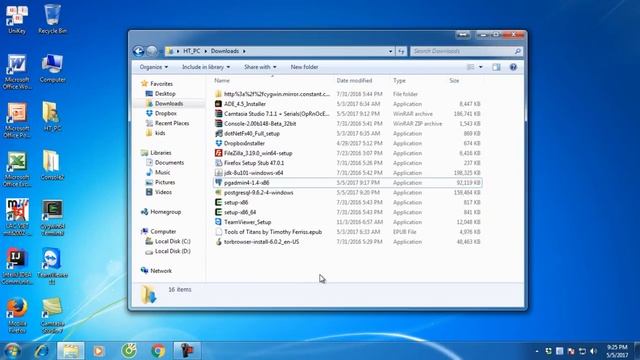Select Recent Places in the navigation pane
The width and height of the screenshot is (640, 360).
pyautogui.click(x=172, y=123)
